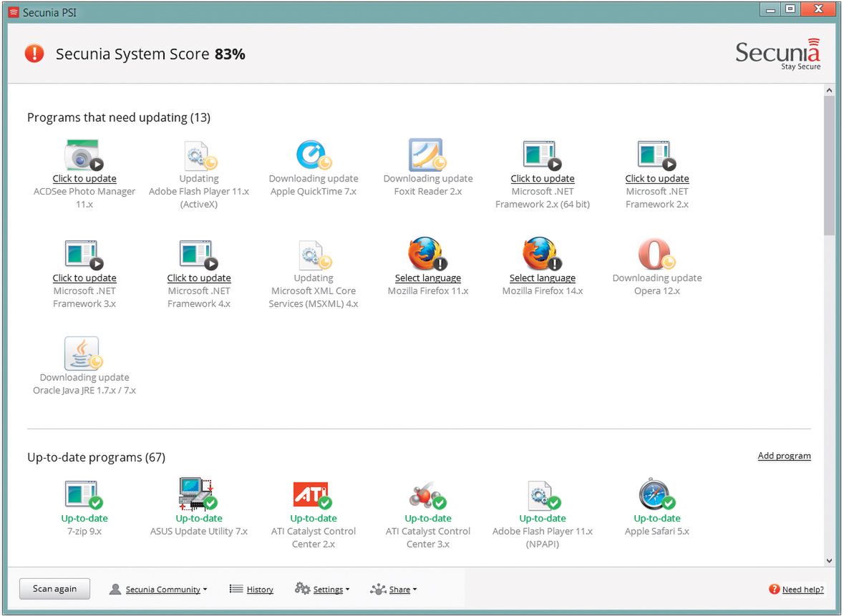The height and width of the screenshot is (616, 844).
Task: Click to update Microsoft .NET Framework 3.x
Action: (x=84, y=278)
